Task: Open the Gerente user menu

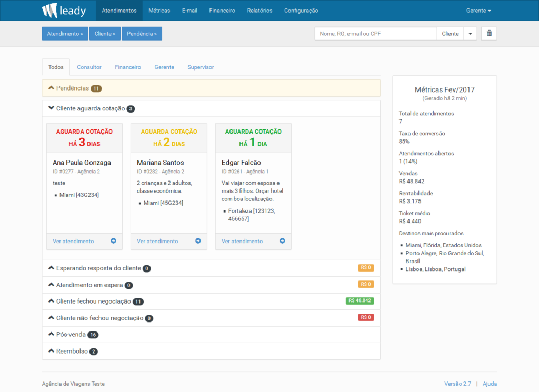Action: pyautogui.click(x=478, y=11)
